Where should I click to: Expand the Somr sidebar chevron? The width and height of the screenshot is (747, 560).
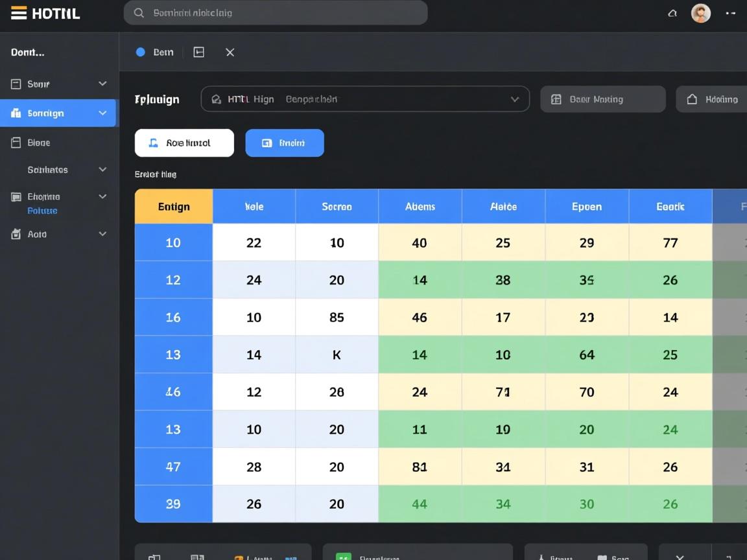[102, 84]
